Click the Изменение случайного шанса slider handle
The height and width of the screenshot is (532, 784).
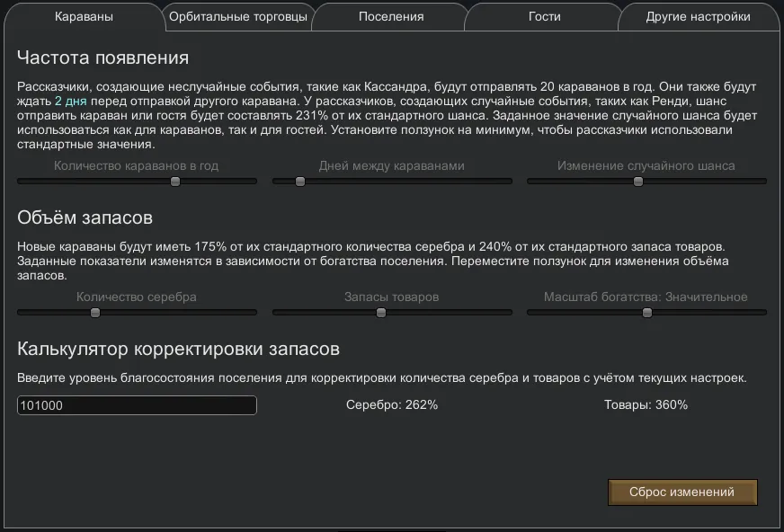[x=638, y=182]
